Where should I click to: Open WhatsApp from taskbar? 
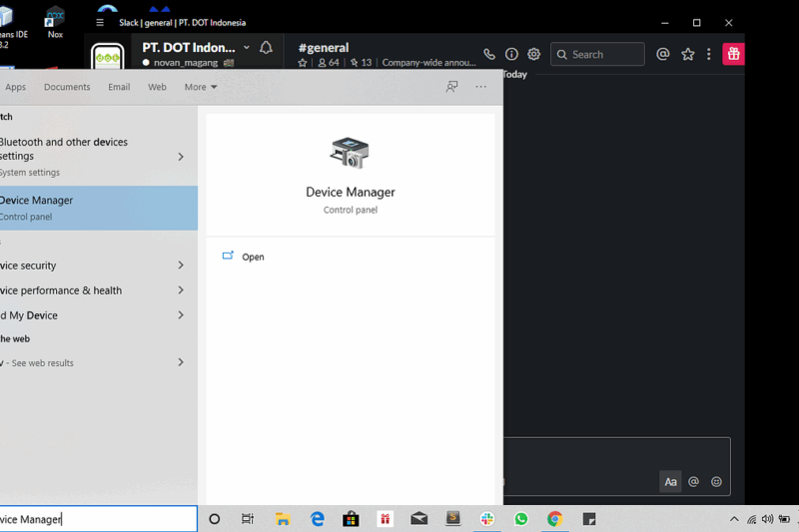520,519
